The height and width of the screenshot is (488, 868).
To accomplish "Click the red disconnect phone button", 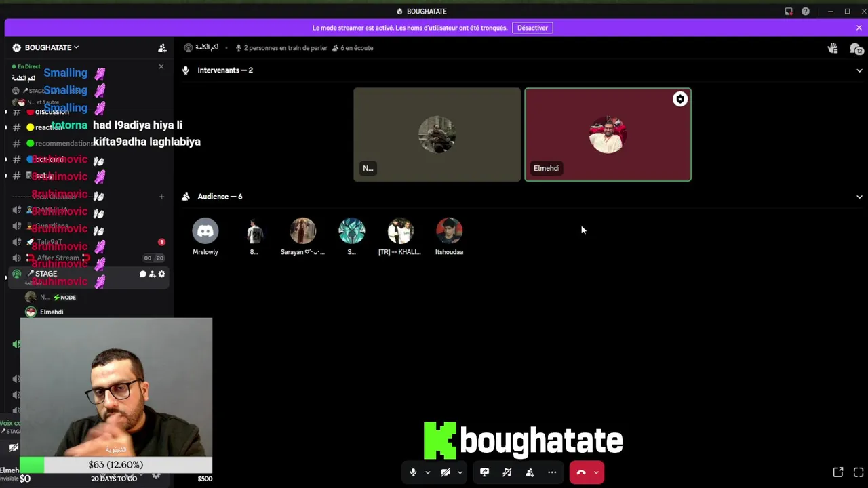I will pyautogui.click(x=581, y=472).
